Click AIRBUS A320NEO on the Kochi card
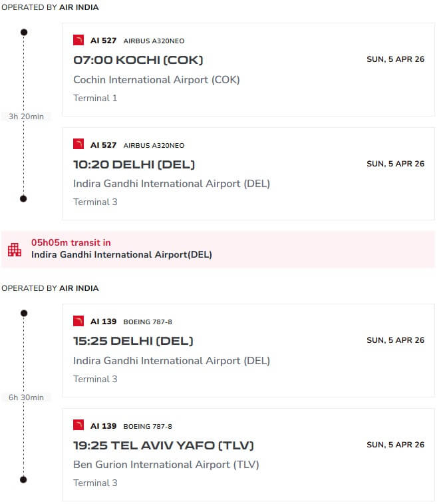 click(x=154, y=41)
